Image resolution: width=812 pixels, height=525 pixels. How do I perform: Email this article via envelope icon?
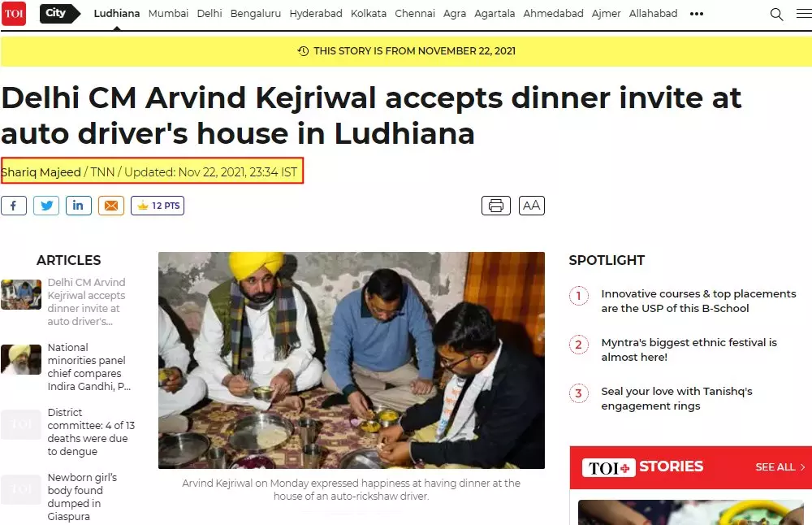(x=111, y=206)
